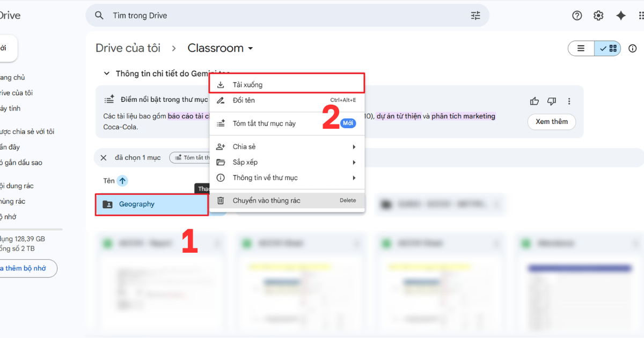This screenshot has height=338, width=644.
Task: Give thumbs down on the Gemini folder summary
Action: tap(551, 101)
